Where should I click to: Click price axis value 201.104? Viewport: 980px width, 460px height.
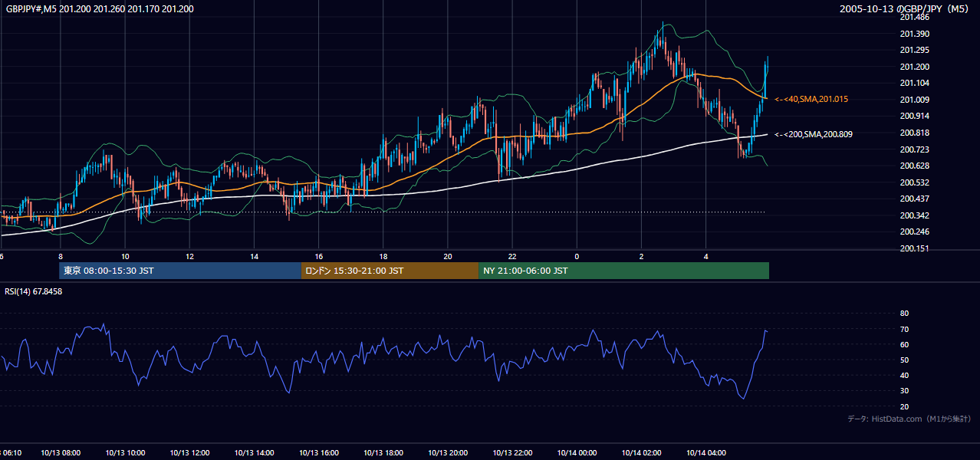tap(914, 83)
